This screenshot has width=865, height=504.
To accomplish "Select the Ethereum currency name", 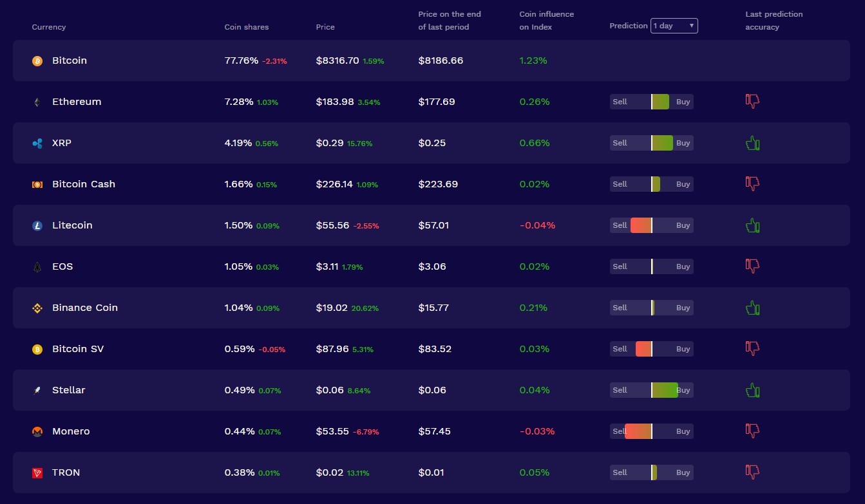I will [77, 102].
